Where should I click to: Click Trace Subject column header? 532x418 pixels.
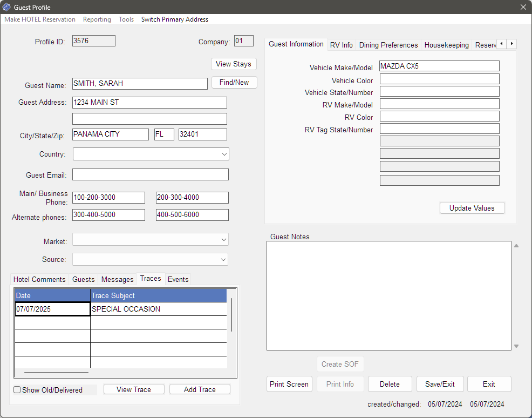point(159,295)
